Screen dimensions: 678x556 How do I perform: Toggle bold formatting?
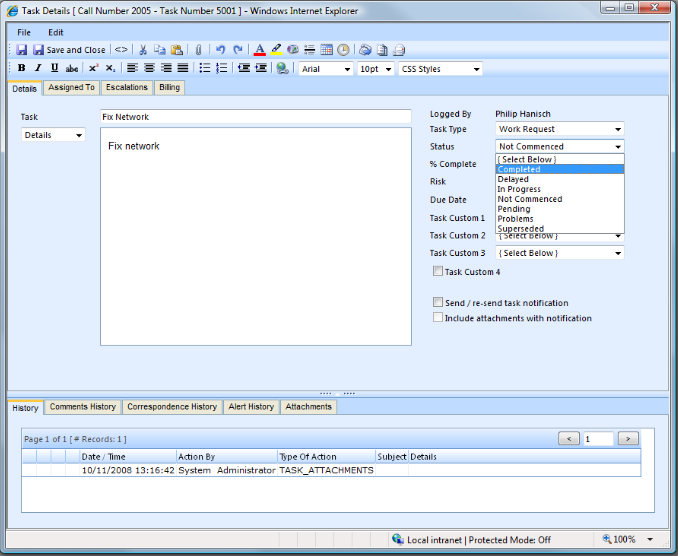pos(21,68)
